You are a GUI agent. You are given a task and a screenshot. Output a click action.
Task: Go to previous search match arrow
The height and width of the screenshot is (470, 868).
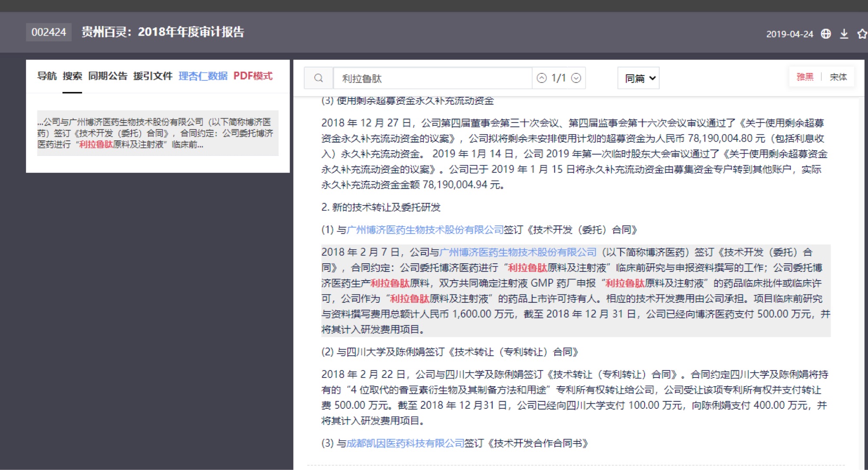(542, 78)
